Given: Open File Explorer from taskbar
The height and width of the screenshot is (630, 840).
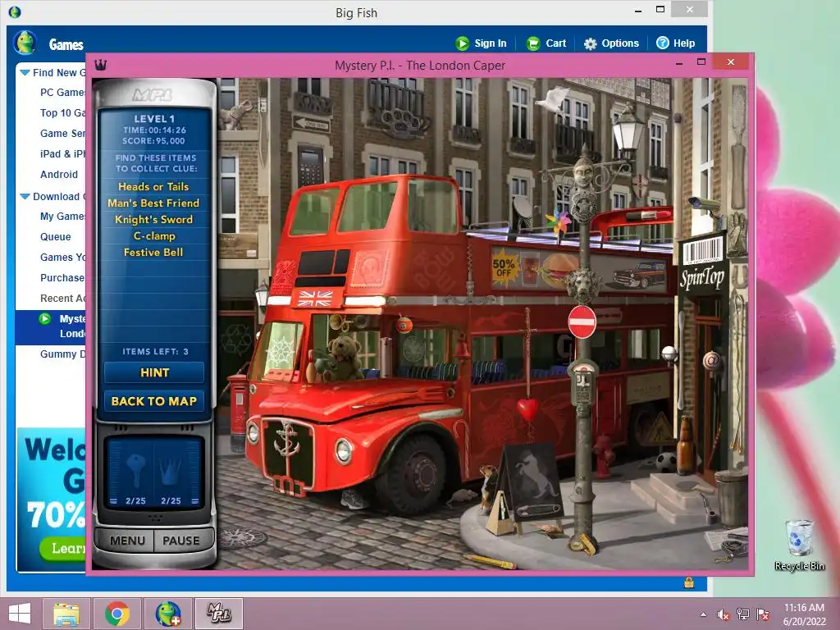Looking at the screenshot, I should click(x=67, y=614).
